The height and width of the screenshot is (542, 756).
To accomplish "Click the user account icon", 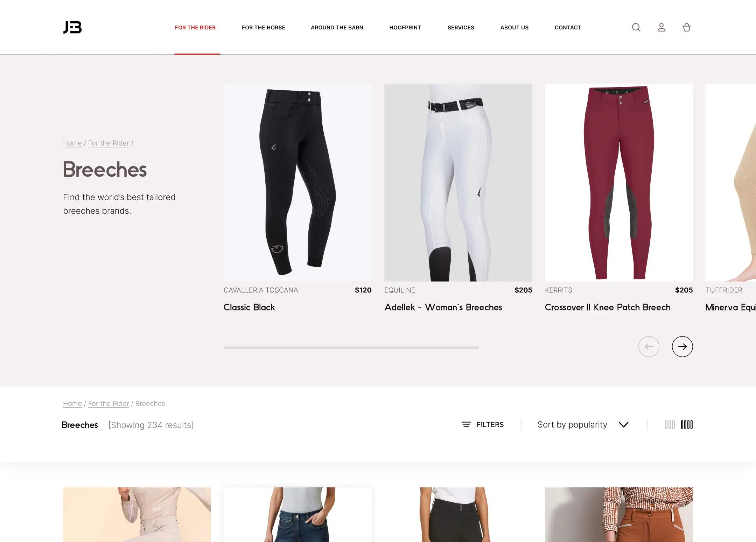I will [x=660, y=28].
